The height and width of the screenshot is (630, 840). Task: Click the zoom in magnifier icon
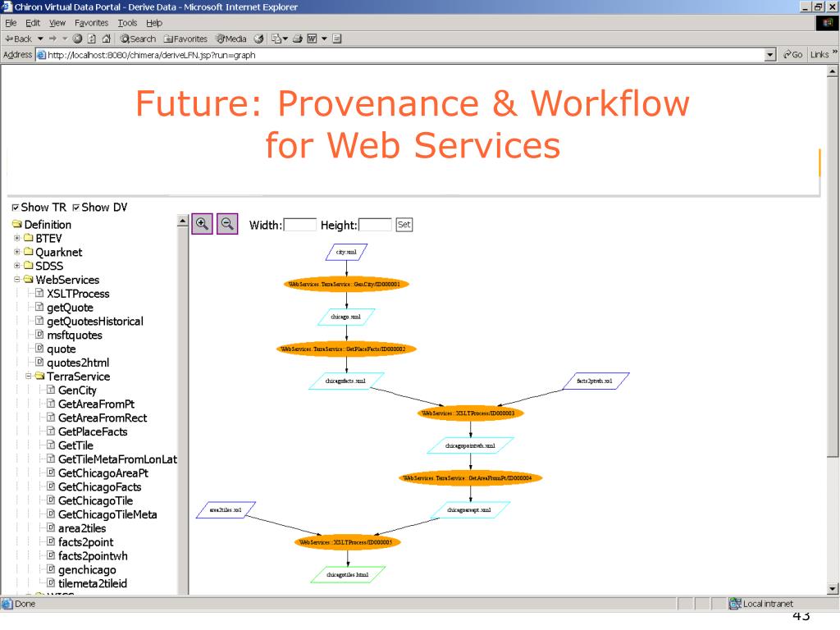[202, 224]
